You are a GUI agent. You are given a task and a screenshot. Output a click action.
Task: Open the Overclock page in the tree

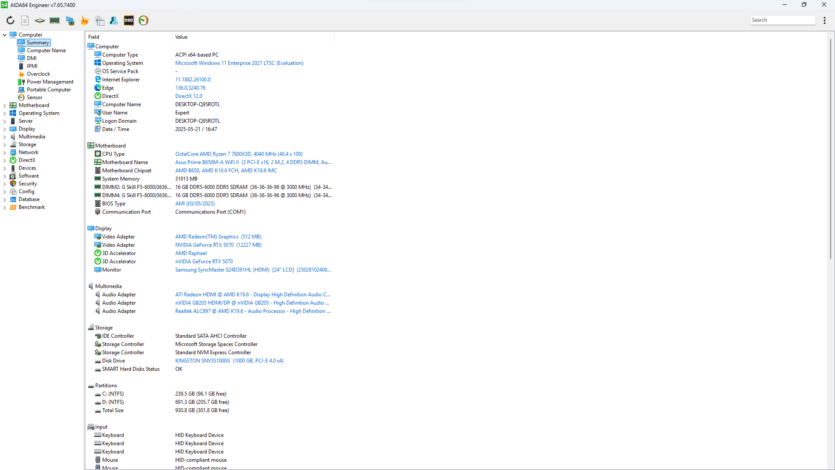tap(38, 74)
